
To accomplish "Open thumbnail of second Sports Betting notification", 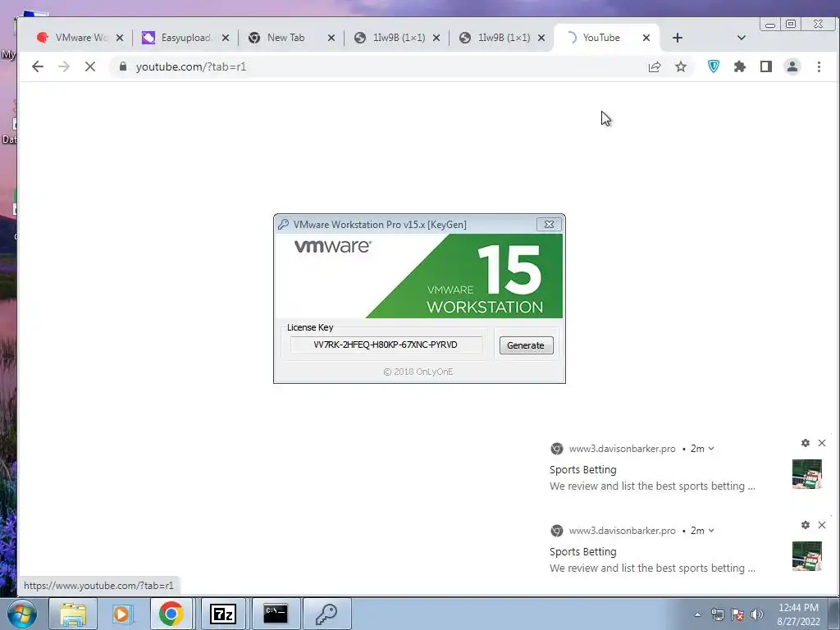I will pyautogui.click(x=807, y=556).
